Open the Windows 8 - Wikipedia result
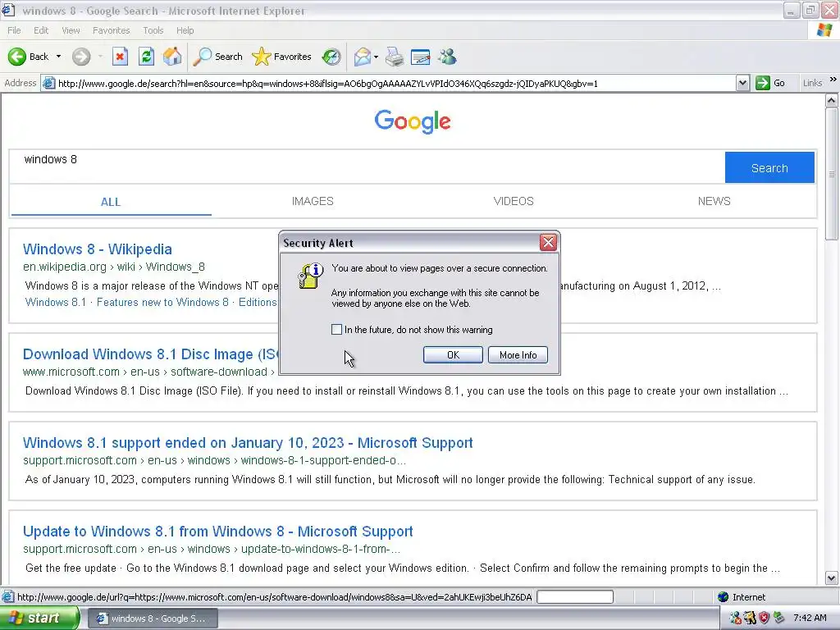 point(98,249)
